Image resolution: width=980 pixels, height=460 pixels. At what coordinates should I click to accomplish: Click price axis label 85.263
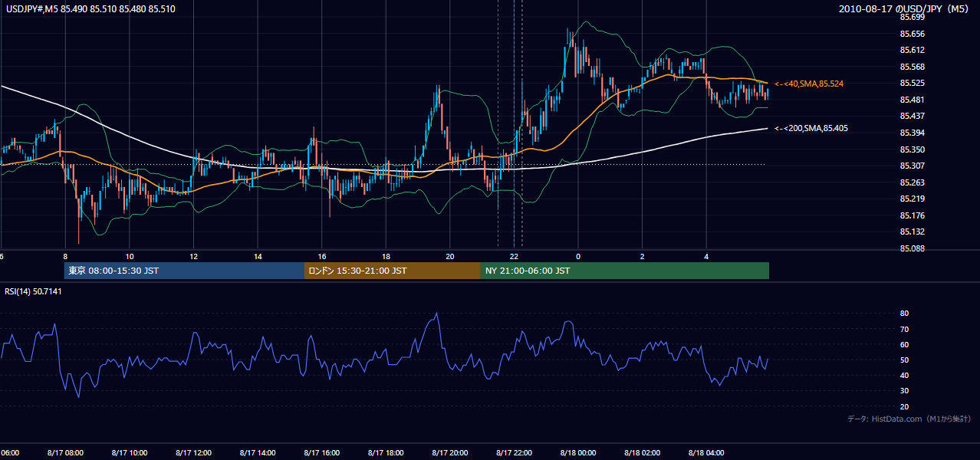pos(912,182)
